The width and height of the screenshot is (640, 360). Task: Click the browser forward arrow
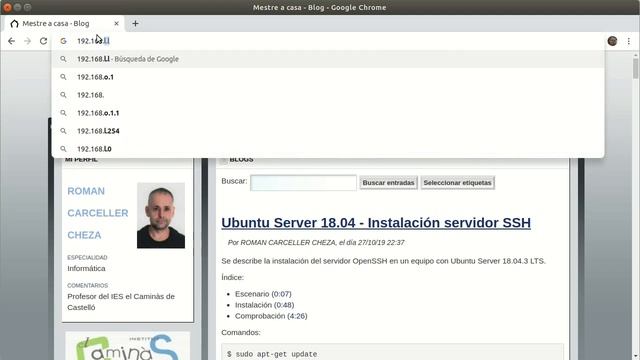click(x=27, y=41)
